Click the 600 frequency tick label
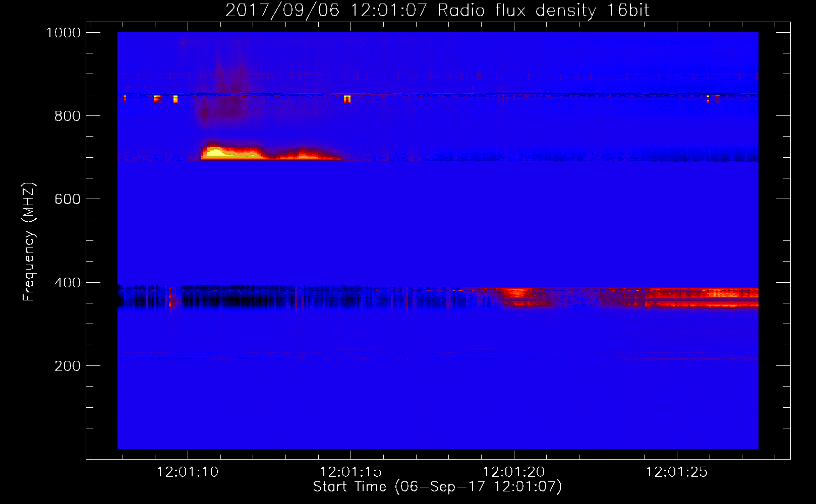 tap(68, 199)
